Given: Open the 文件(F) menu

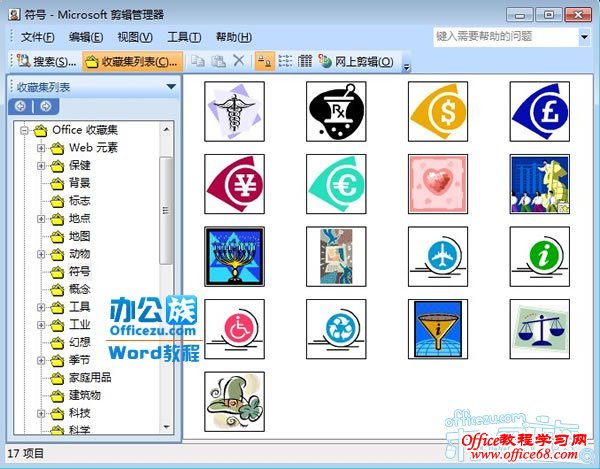Looking at the screenshot, I should (x=38, y=37).
